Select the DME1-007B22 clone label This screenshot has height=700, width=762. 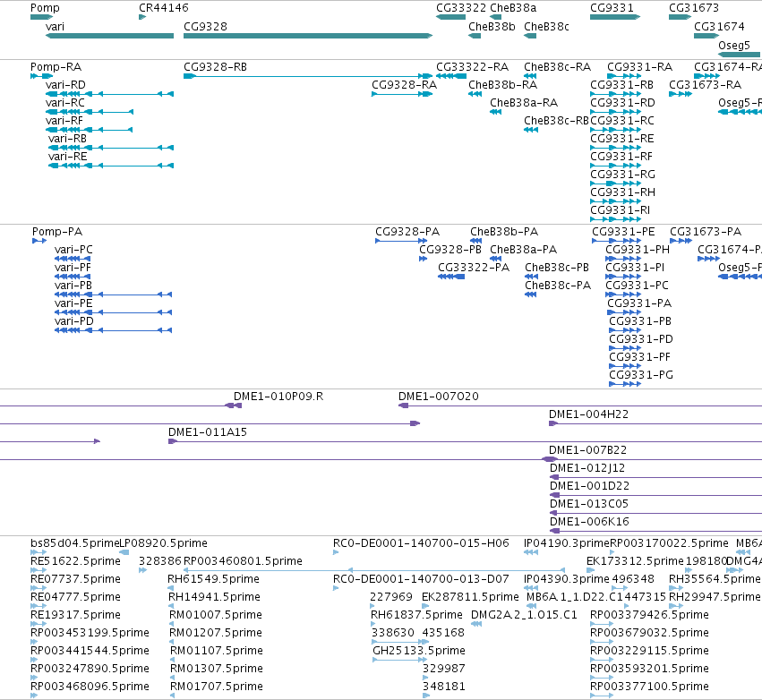[x=587, y=450]
